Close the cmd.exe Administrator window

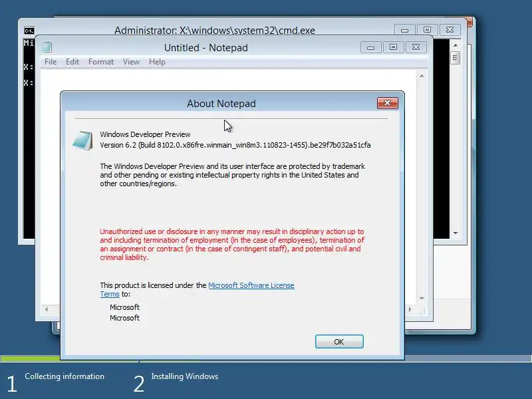[x=450, y=30]
